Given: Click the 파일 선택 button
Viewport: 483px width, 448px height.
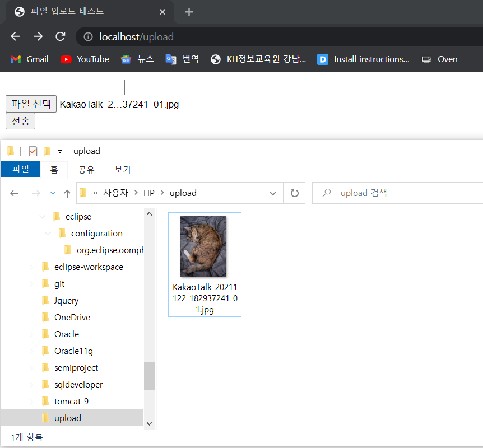Looking at the screenshot, I should pos(31,104).
